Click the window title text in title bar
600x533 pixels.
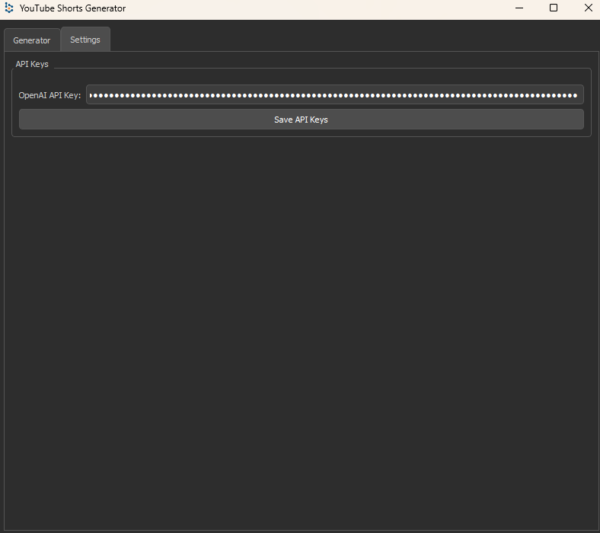tap(72, 8)
